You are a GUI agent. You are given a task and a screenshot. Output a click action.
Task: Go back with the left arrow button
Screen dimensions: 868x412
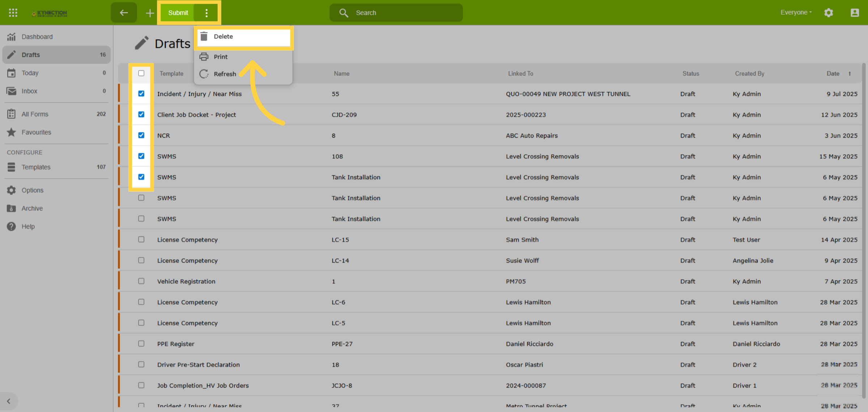click(x=124, y=13)
